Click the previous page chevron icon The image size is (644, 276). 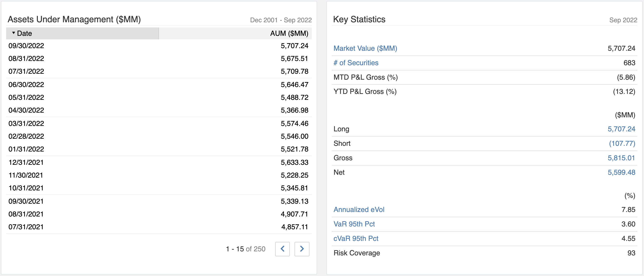(x=282, y=249)
